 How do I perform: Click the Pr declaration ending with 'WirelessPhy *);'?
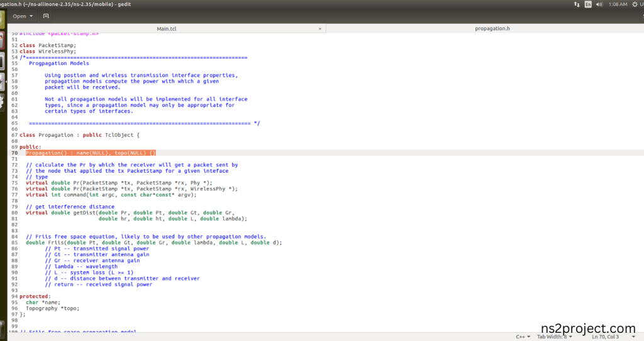point(132,189)
